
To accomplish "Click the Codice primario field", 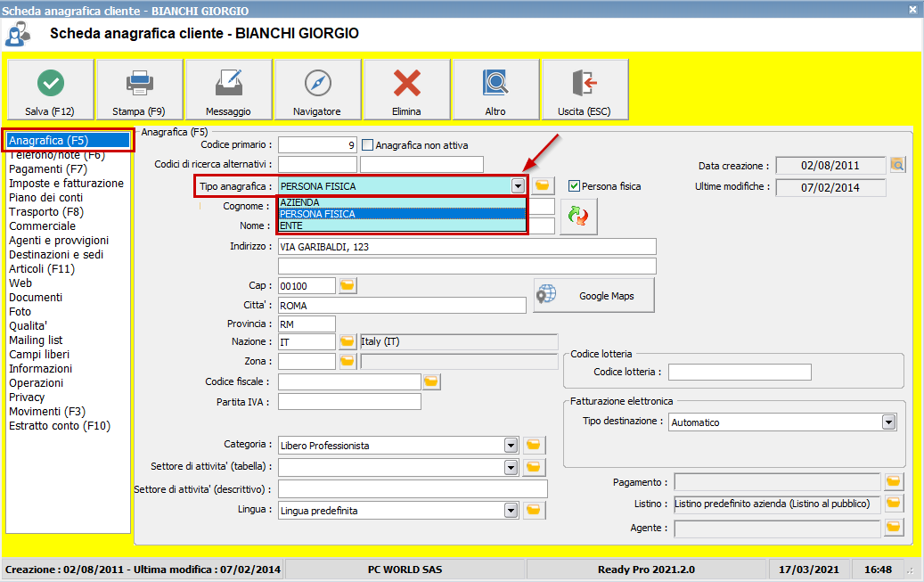I will point(317,144).
